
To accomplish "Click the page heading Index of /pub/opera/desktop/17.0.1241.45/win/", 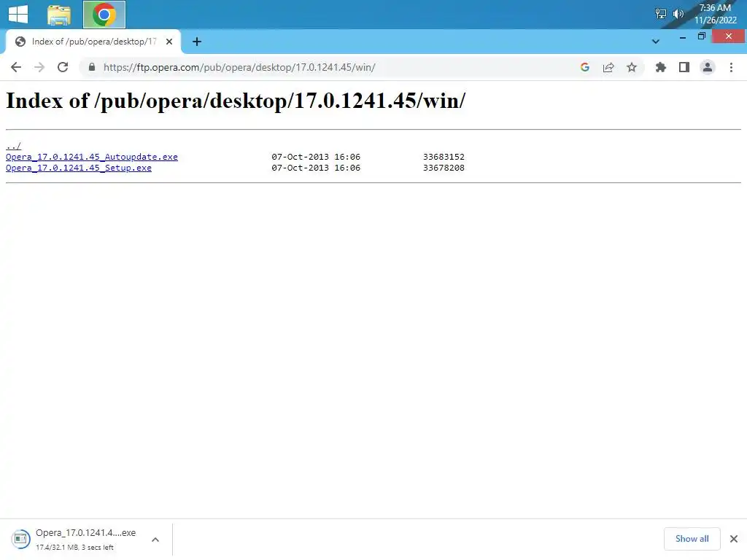I will (236, 101).
